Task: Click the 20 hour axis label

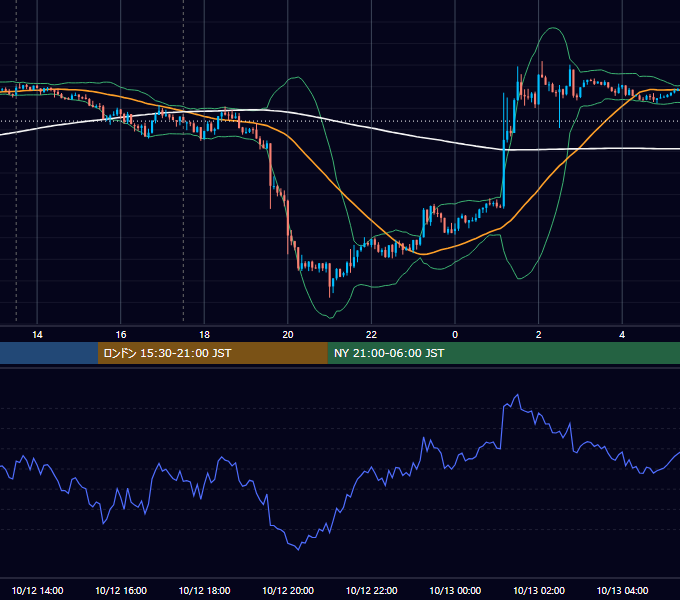Action: [x=288, y=335]
